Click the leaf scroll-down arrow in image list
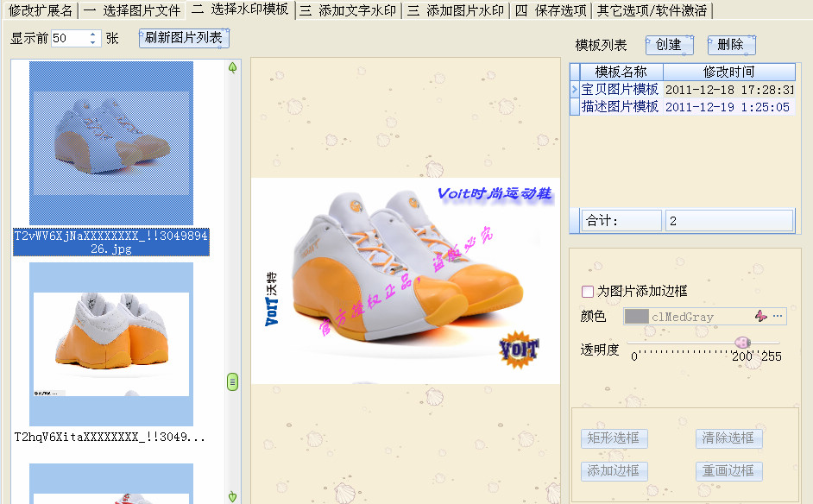Image resolution: width=813 pixels, height=504 pixels. coord(232,496)
